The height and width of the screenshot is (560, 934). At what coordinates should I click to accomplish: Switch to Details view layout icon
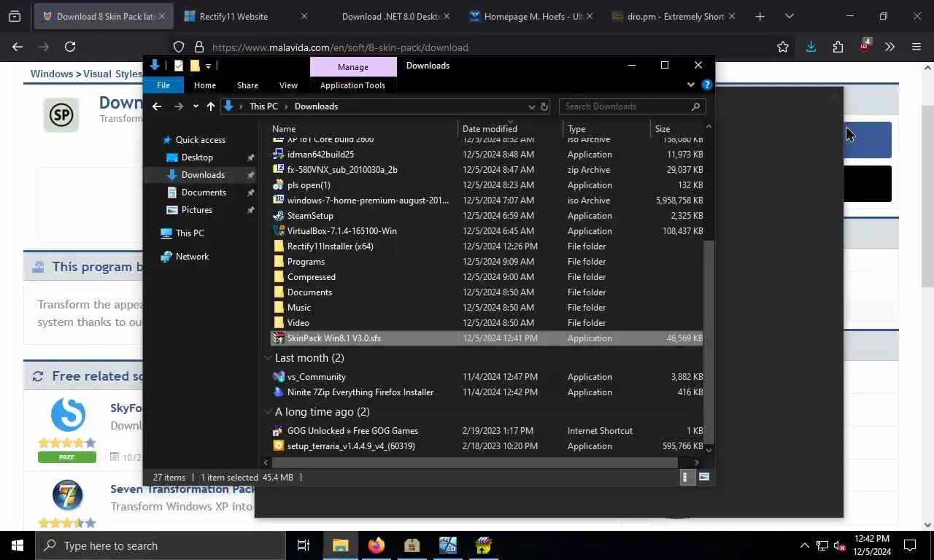click(x=685, y=477)
